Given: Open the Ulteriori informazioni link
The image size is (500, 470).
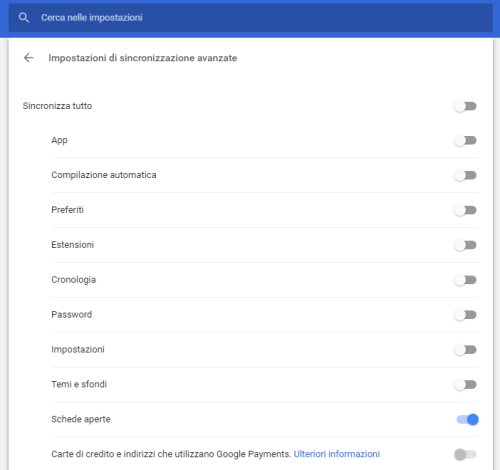Looking at the screenshot, I should pos(337,454).
